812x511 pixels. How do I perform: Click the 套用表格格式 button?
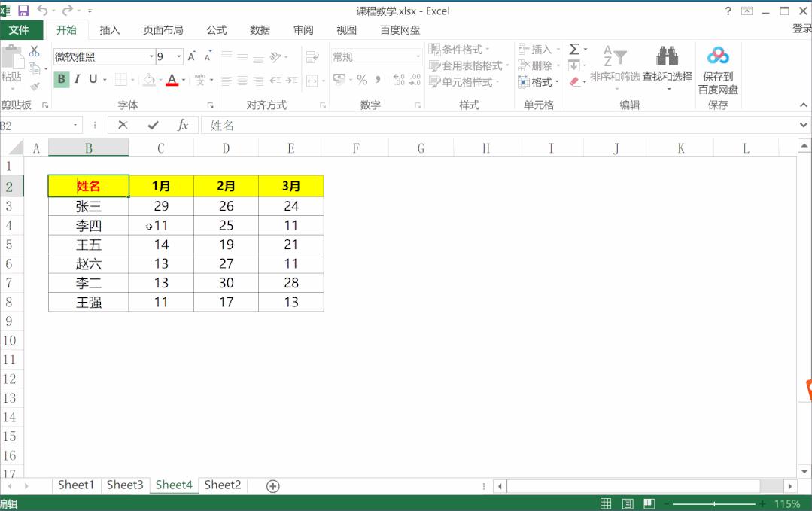coord(470,65)
